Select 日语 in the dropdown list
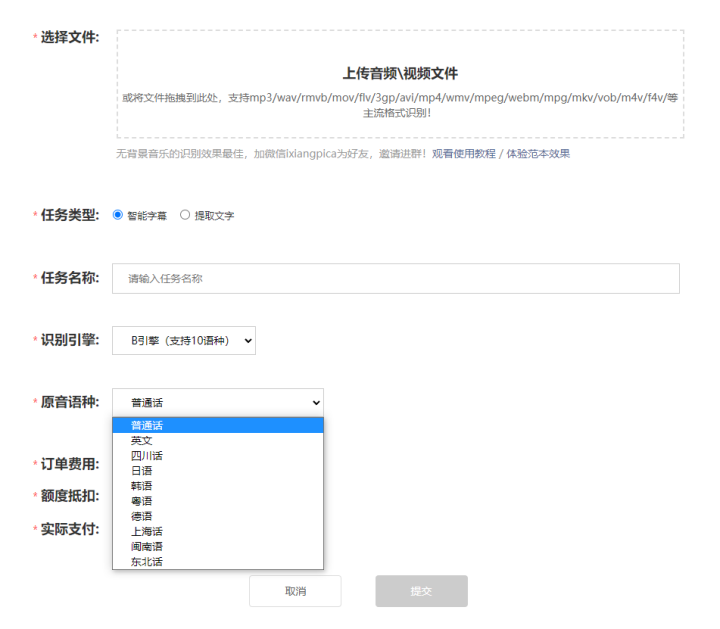720x629 pixels. [218, 471]
